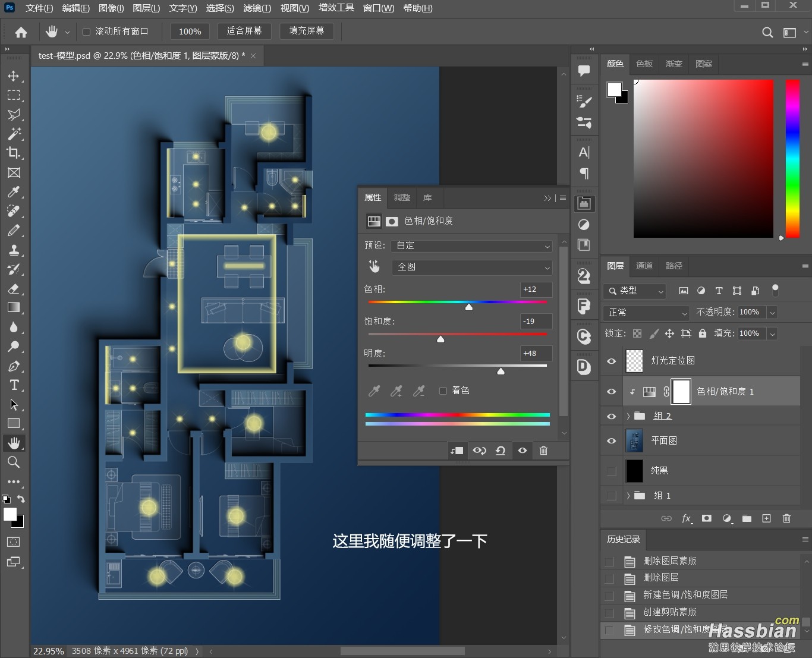
Task: Select the Magic Wand tool
Action: pyautogui.click(x=14, y=134)
